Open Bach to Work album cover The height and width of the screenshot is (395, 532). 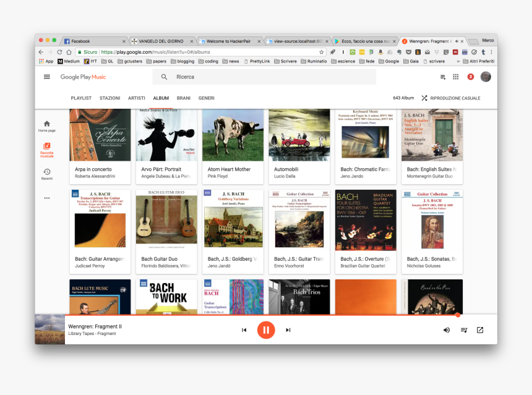pos(166,297)
